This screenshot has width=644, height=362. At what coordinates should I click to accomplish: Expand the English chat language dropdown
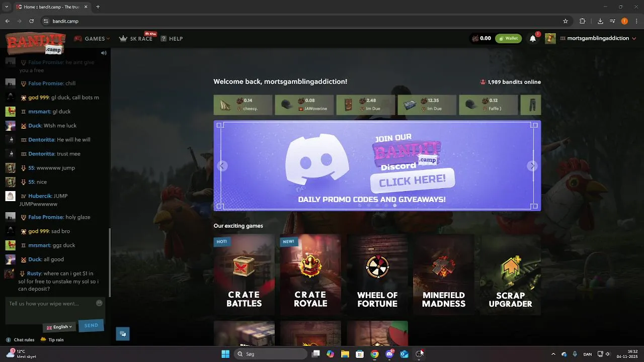(x=59, y=327)
